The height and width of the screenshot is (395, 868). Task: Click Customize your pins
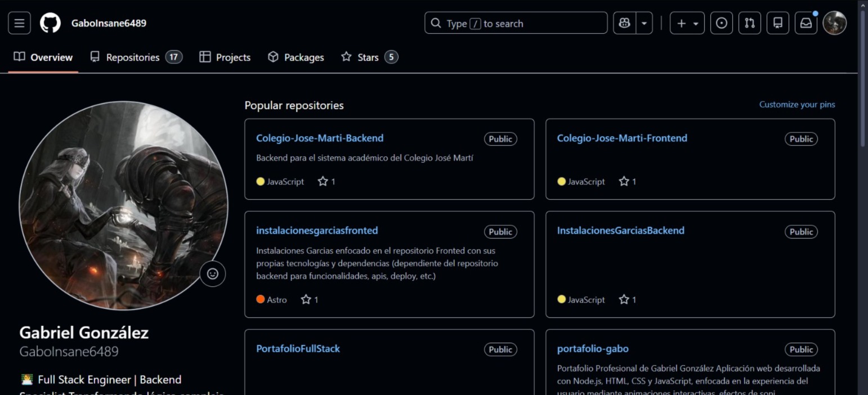[797, 104]
